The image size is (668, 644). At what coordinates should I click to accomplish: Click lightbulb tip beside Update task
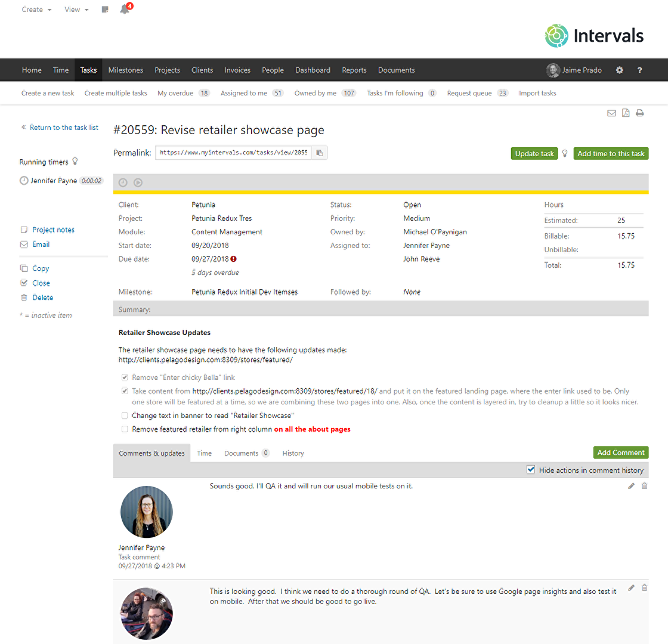click(x=565, y=153)
